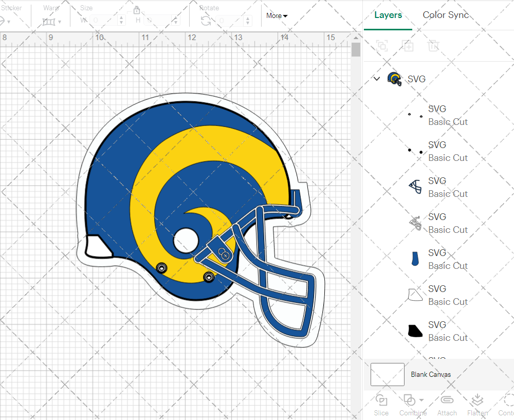This screenshot has height=420, width=514.
Task: Select the top-level SVG helmet group thumbnail
Action: point(394,79)
